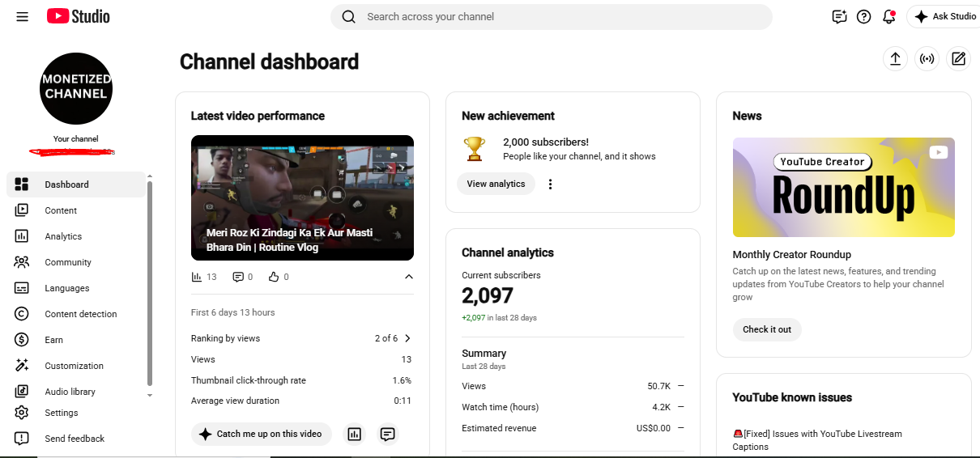Click the Average view duration row
980x458 pixels.
tap(301, 401)
